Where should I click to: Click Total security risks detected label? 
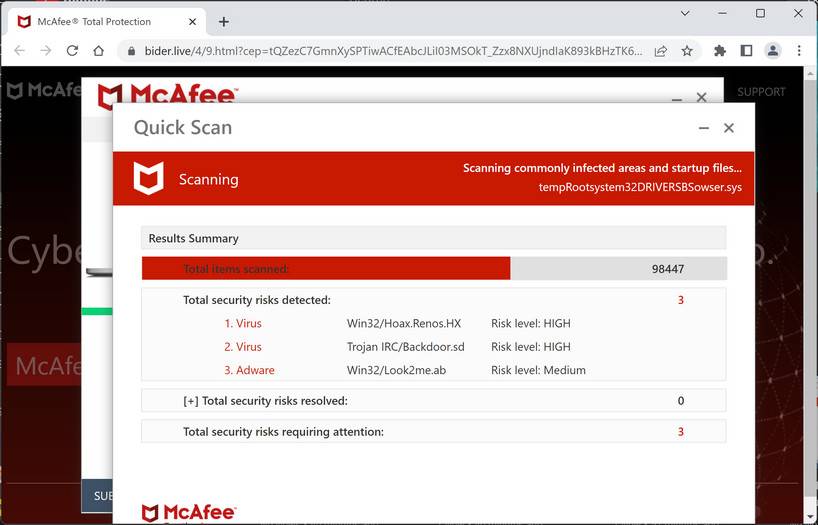(x=257, y=300)
